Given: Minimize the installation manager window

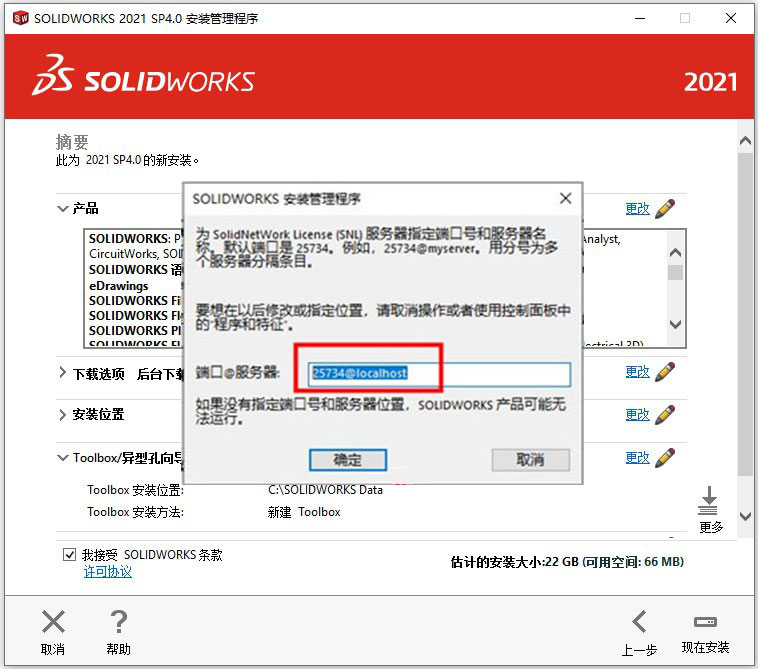Looking at the screenshot, I should click(x=640, y=18).
